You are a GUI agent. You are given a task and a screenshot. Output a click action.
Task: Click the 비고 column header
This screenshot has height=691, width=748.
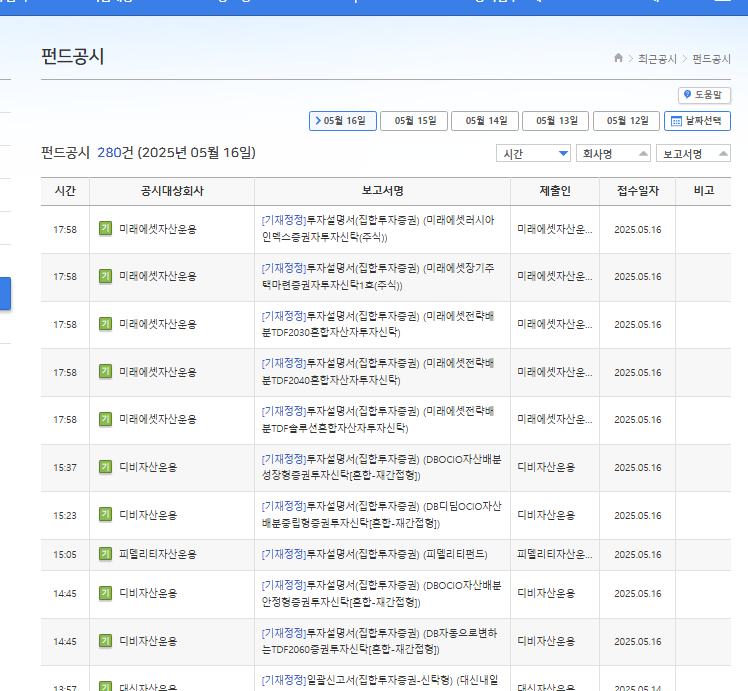704,191
